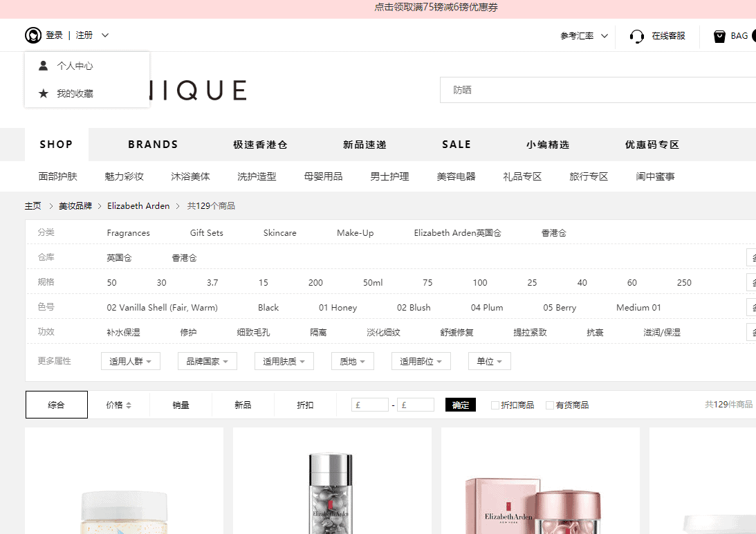Viewport: 756px width, 534px height.
Task: Open the 质地 dropdown
Action: click(x=353, y=361)
